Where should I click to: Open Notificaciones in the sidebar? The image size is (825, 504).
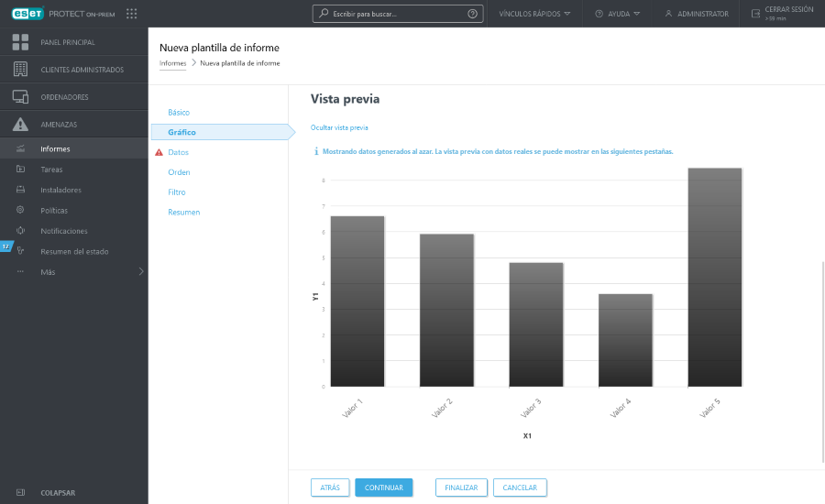[73, 231]
